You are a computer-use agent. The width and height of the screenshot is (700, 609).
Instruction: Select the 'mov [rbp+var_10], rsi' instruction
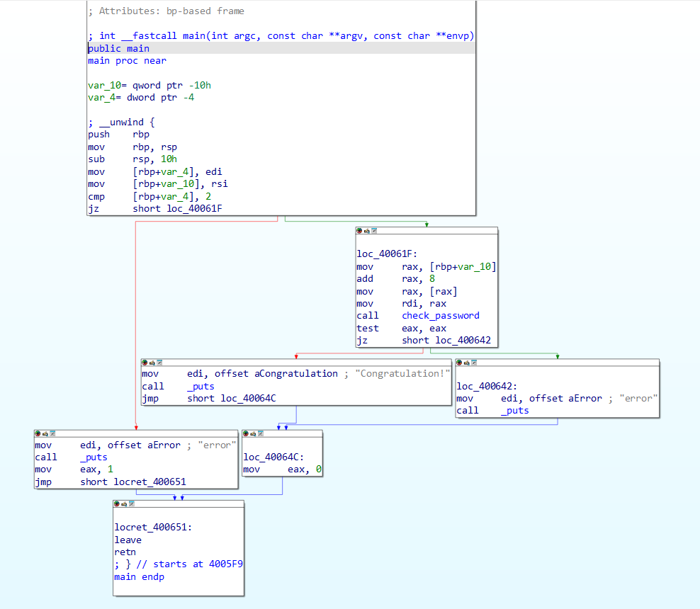tap(158, 184)
